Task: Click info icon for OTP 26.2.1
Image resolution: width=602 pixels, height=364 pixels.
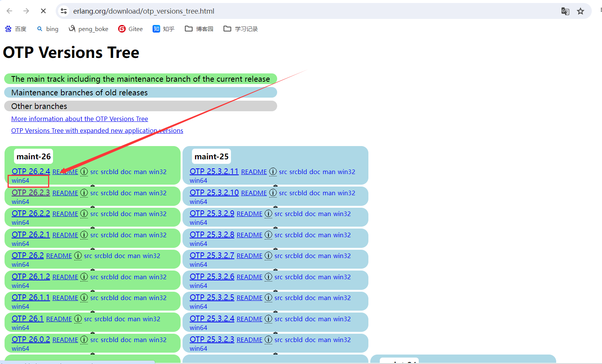Action: click(84, 235)
